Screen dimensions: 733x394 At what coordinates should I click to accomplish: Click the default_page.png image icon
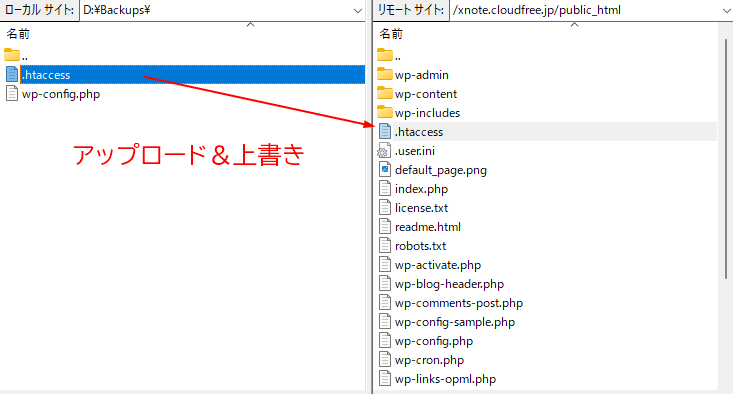coord(385,170)
